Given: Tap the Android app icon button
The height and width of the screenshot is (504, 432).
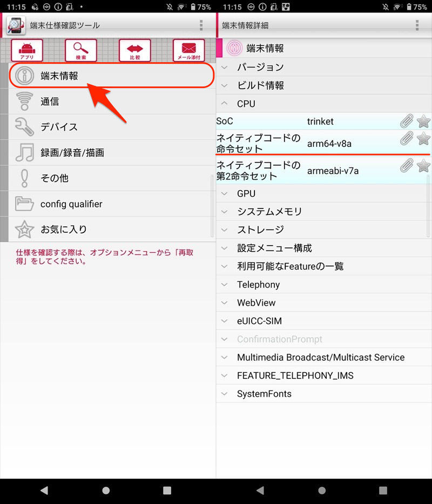Looking at the screenshot, I should coord(27,50).
